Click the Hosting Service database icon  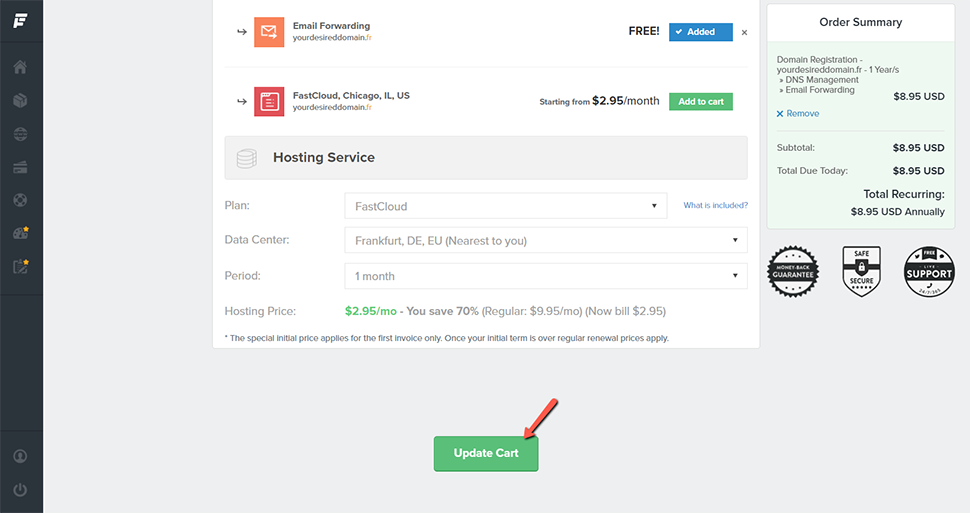pos(247,158)
